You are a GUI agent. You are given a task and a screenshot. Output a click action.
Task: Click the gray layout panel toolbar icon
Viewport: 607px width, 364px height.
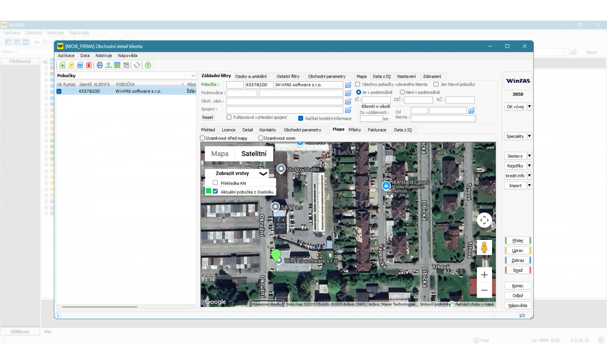coord(126,65)
